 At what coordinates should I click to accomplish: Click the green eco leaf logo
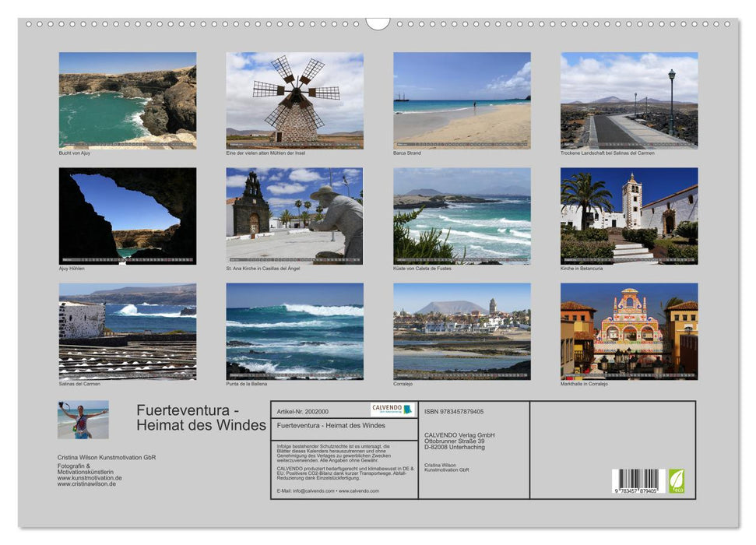click(x=678, y=480)
